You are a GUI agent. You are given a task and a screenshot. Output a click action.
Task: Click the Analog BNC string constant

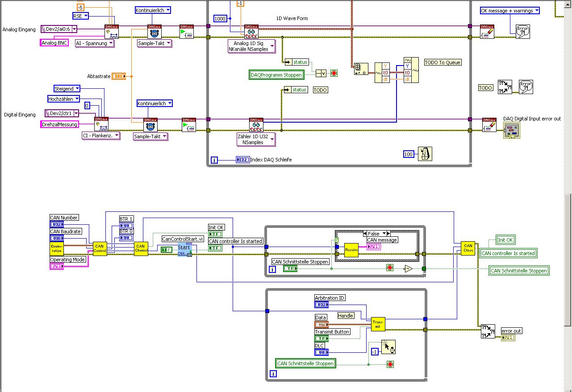54,43
